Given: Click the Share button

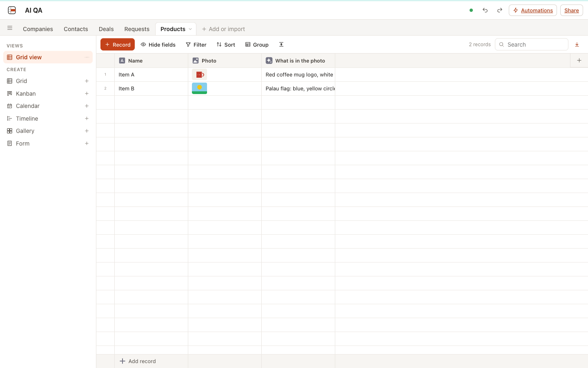Looking at the screenshot, I should point(572,10).
